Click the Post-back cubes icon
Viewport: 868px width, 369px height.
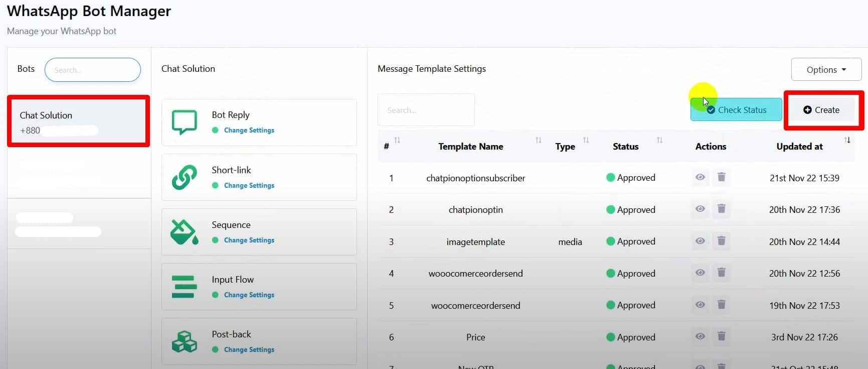pyautogui.click(x=184, y=341)
